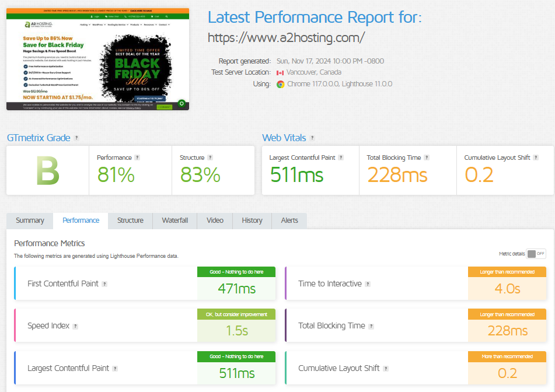Click the report generated date text
This screenshot has width=555, height=392.
[330, 61]
